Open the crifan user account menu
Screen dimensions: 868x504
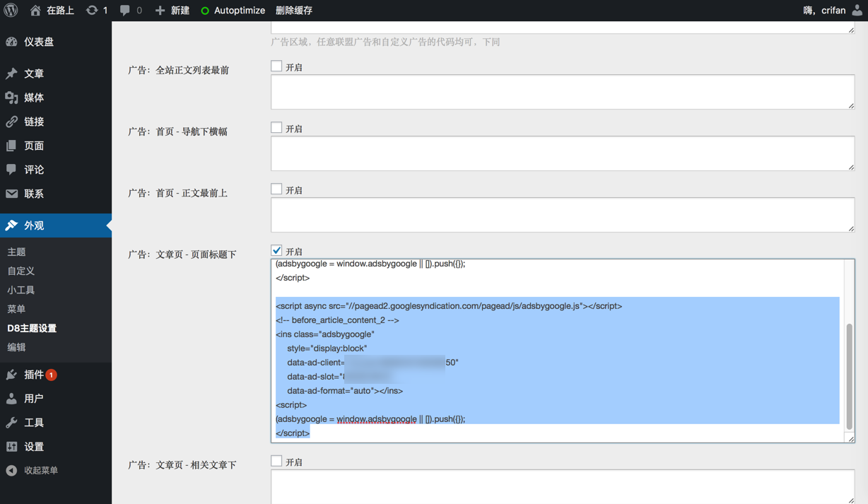(x=833, y=11)
